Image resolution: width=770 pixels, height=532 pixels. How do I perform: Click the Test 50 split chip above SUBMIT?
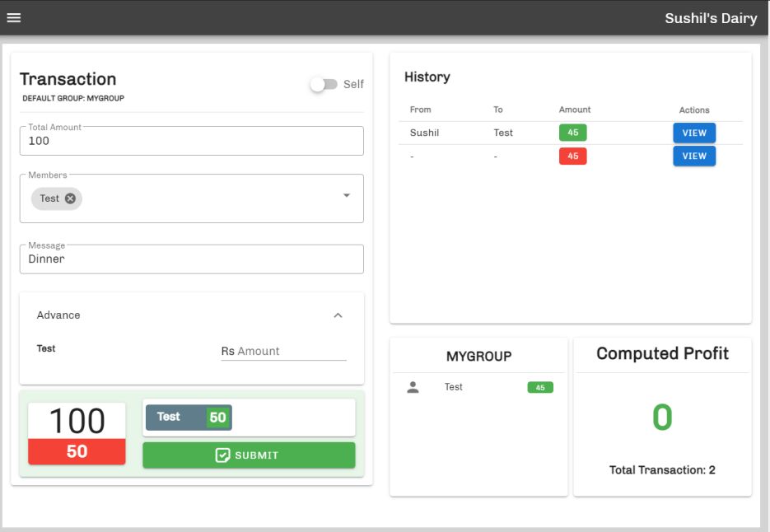pyautogui.click(x=188, y=417)
